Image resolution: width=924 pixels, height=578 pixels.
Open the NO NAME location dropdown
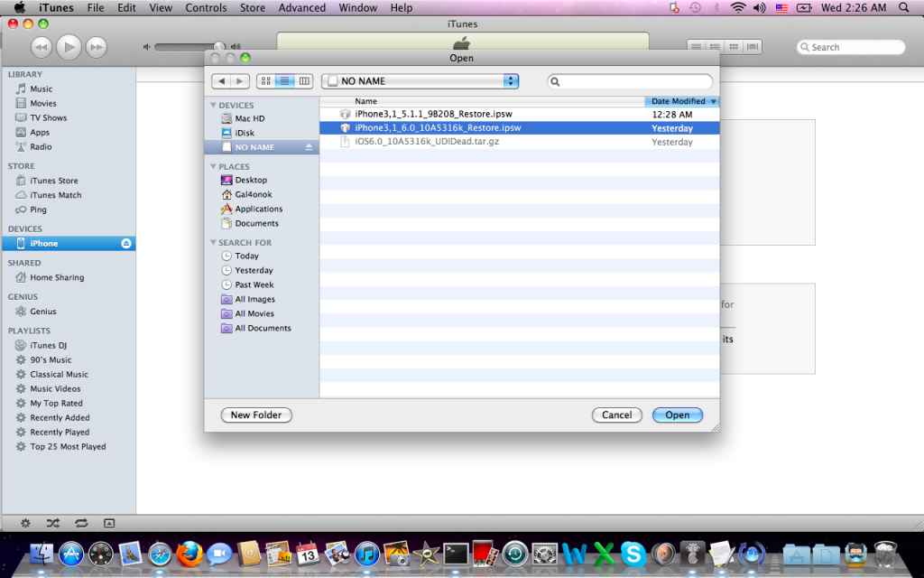pos(420,81)
